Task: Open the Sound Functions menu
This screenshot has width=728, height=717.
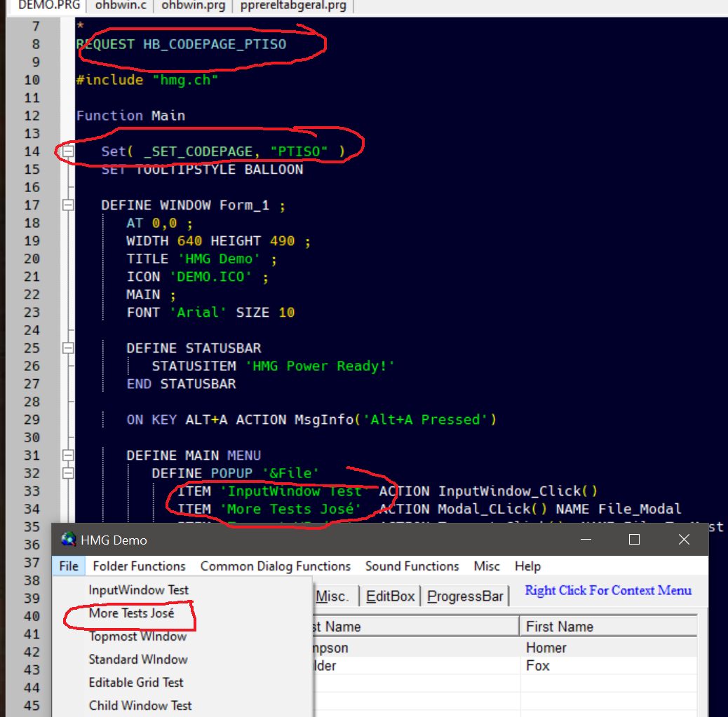Action: tap(412, 566)
